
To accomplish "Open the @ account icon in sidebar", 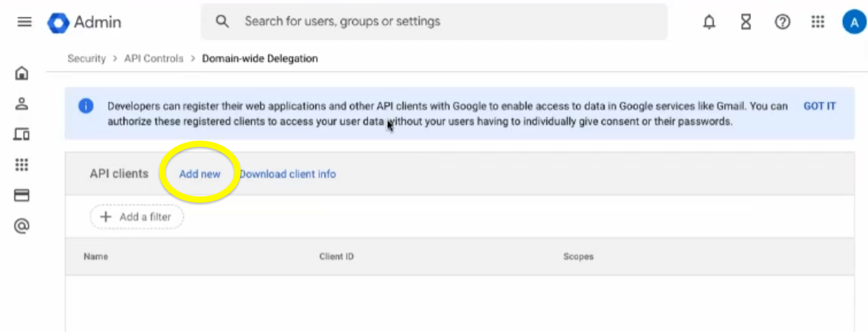I will pos(22,226).
